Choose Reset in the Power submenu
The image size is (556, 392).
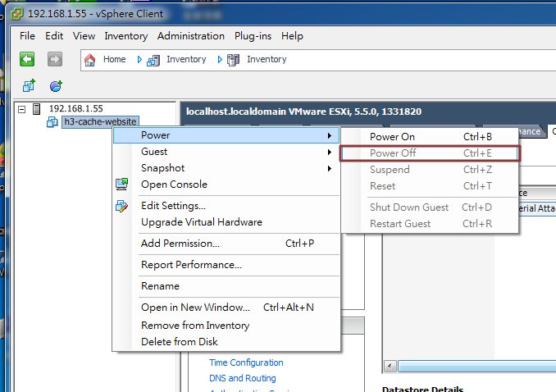(430, 185)
